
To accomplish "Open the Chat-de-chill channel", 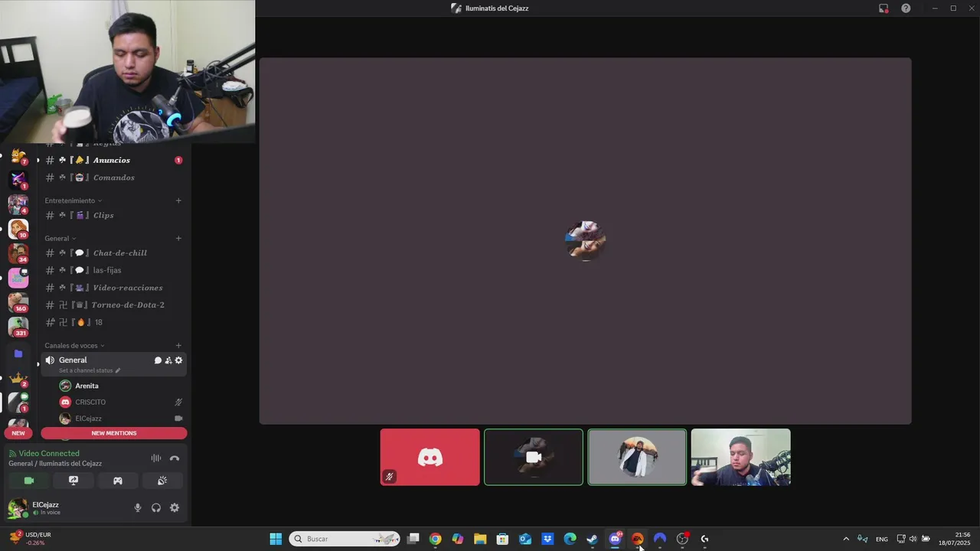I will coord(113,253).
